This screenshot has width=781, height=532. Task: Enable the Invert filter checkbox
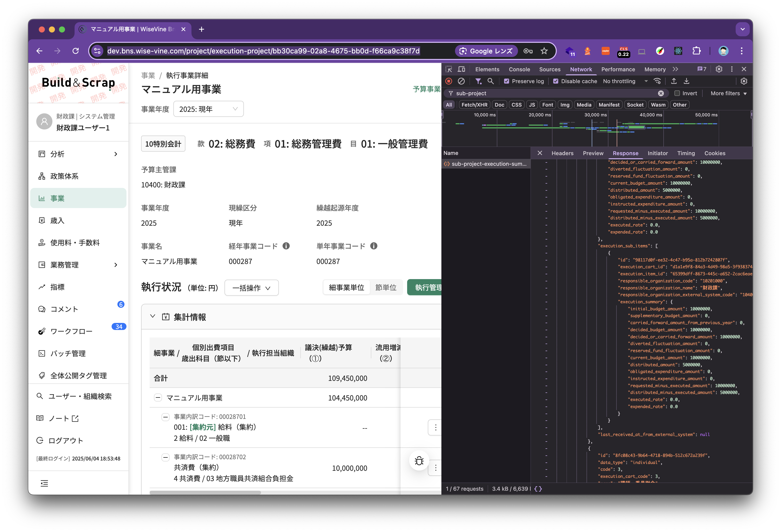[x=677, y=93]
